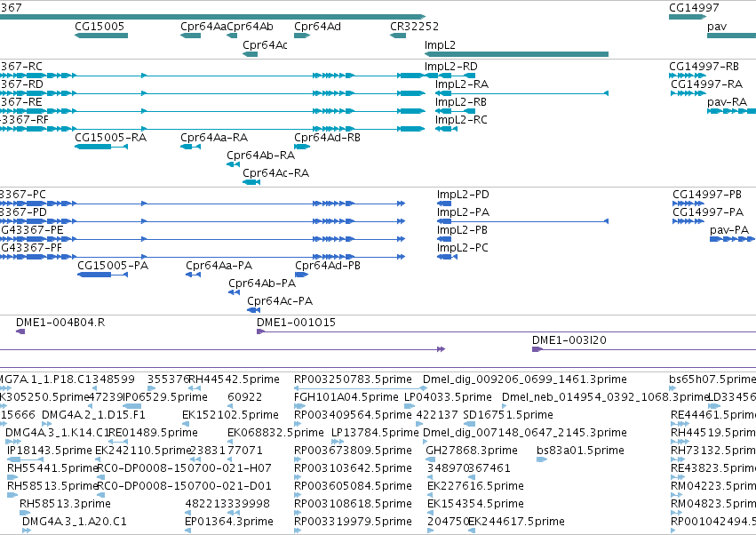Select the ImpL2 gene bar
Image resolution: width=756 pixels, height=535 pixels.
(516, 54)
